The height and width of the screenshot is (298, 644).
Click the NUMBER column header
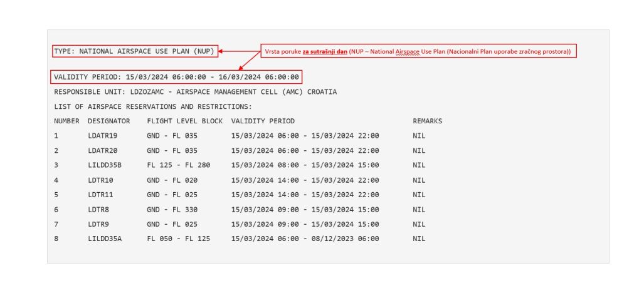coord(66,121)
